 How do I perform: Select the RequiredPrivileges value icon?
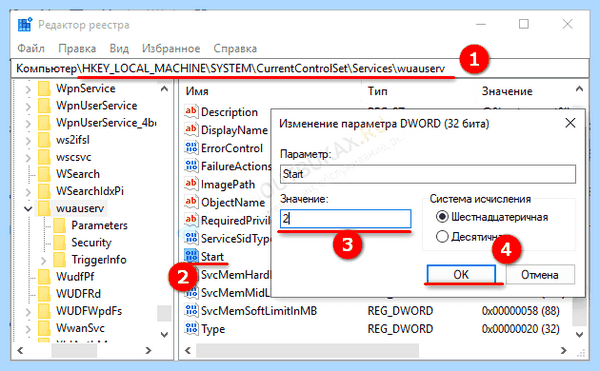click(x=191, y=220)
